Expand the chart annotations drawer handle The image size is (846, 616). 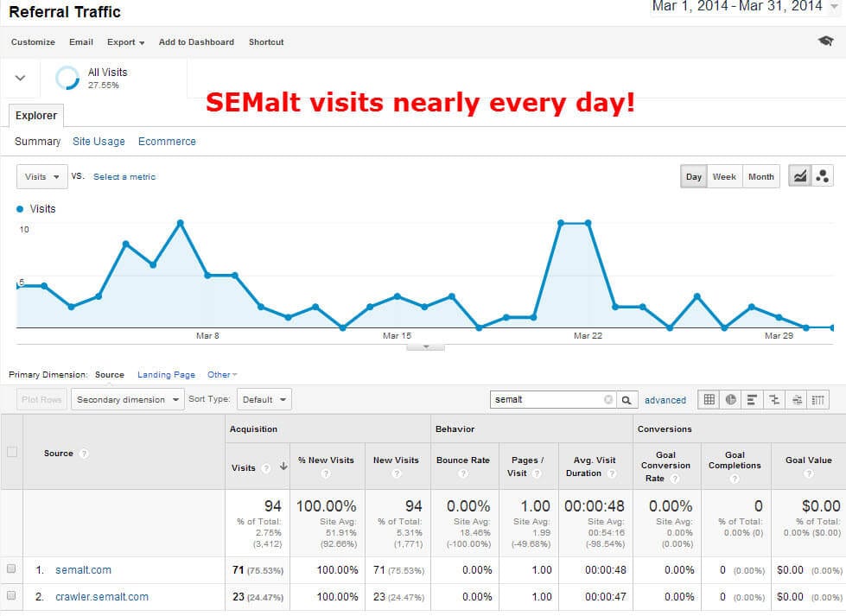click(x=426, y=346)
